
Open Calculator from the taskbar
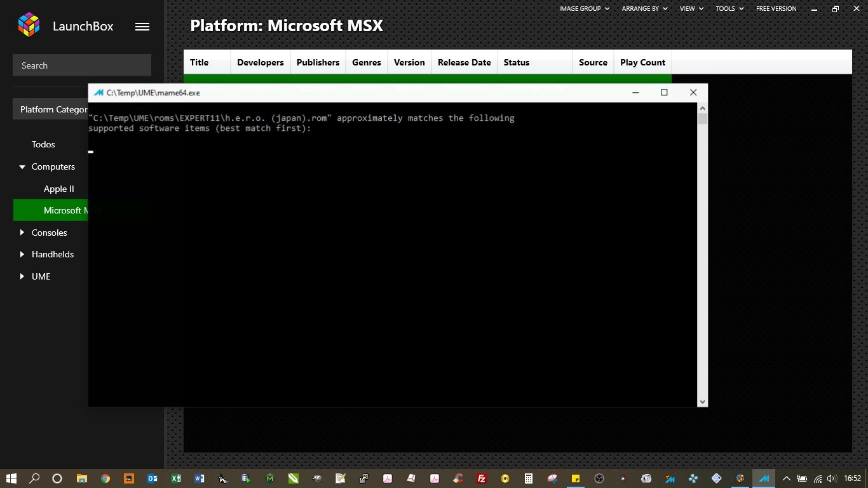pos(529,478)
